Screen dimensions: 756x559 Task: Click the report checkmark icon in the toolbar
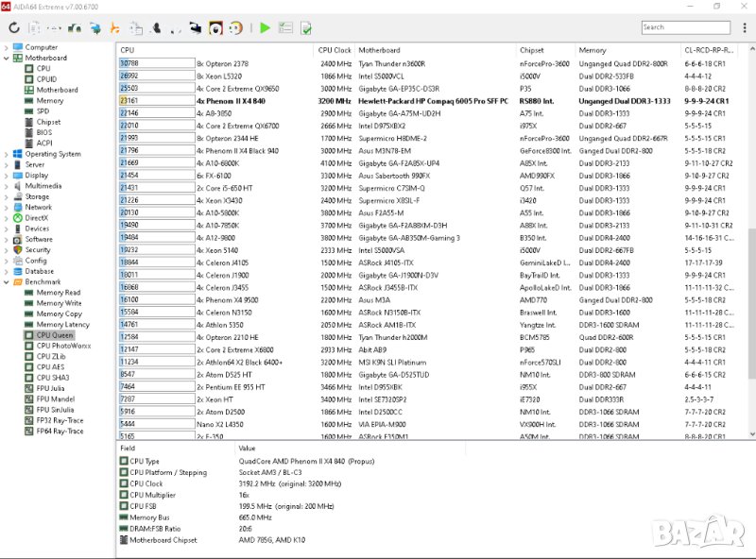click(306, 28)
